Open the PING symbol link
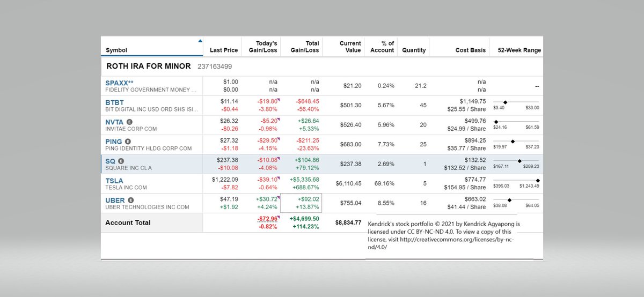Viewport: 644px width, 297px height. tap(114, 142)
